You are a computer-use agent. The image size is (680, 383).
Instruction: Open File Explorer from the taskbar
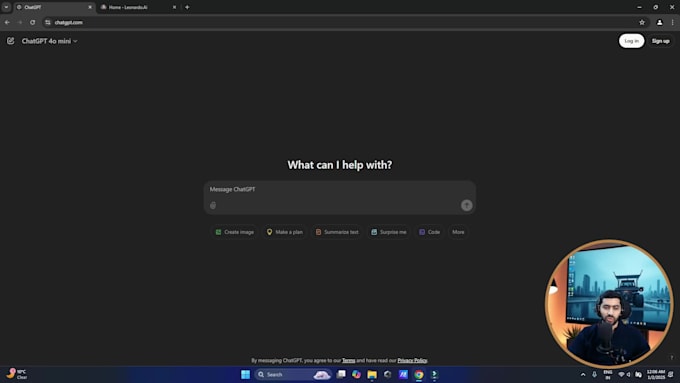(x=372, y=374)
